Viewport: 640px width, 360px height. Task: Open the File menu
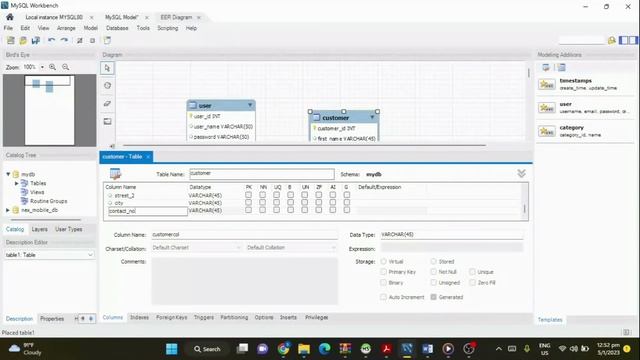pyautogui.click(x=8, y=28)
